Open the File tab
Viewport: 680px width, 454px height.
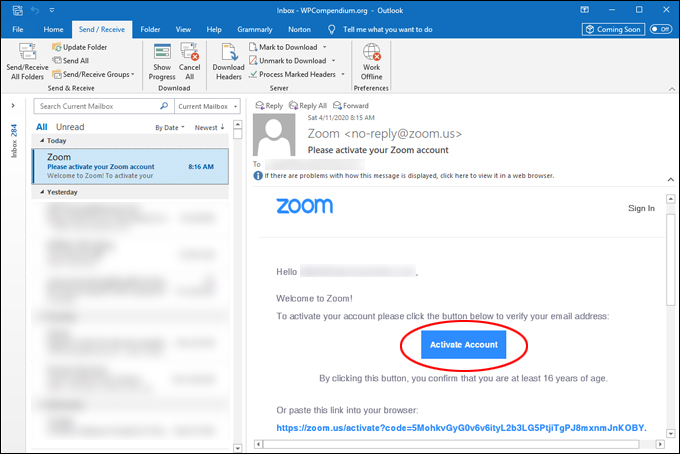tap(18, 29)
